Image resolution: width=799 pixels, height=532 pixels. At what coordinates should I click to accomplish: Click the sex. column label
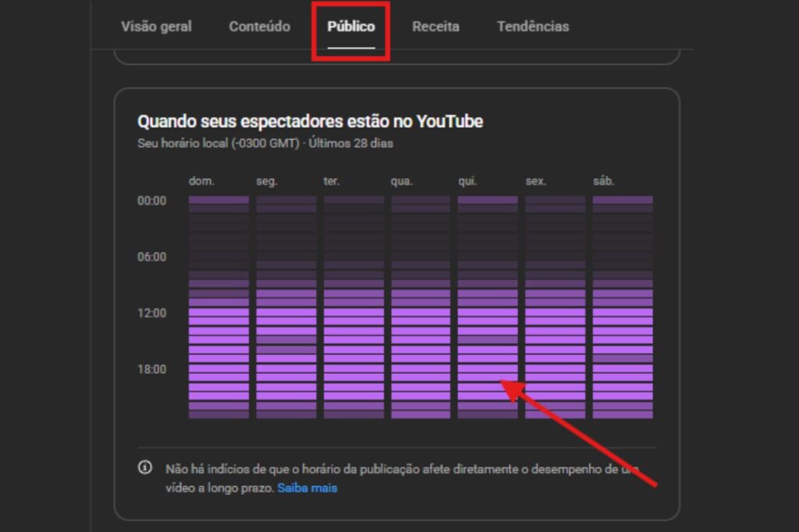536,182
